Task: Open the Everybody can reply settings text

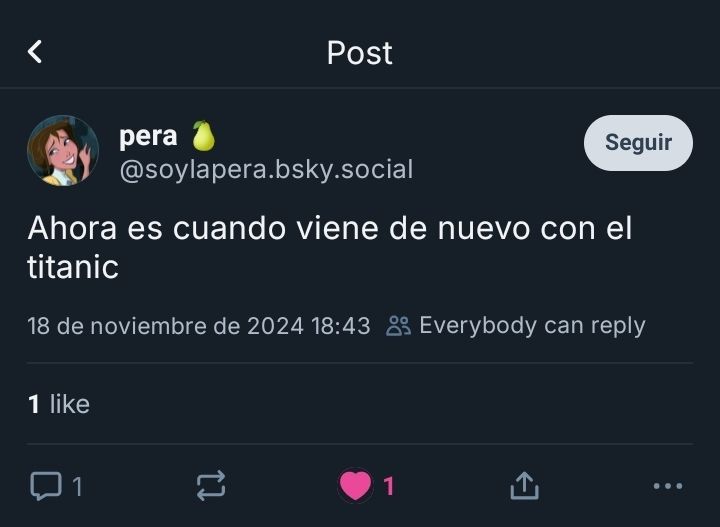Action: point(532,326)
